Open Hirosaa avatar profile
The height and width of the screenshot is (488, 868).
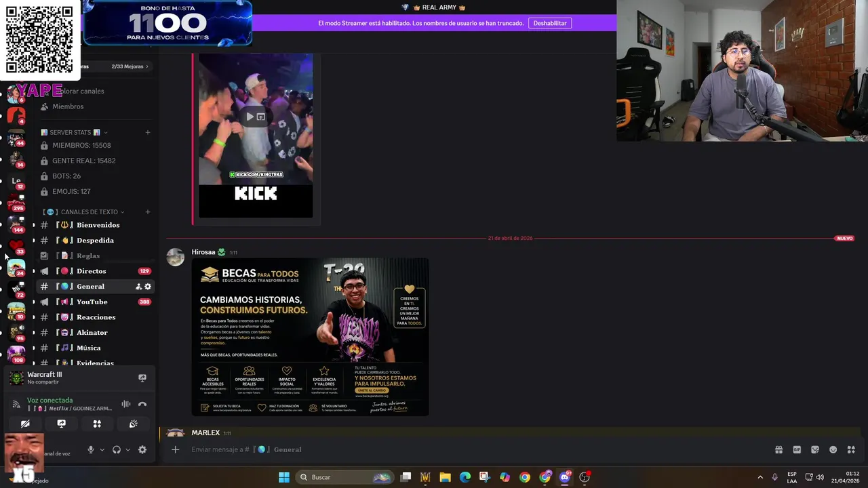[x=176, y=257]
